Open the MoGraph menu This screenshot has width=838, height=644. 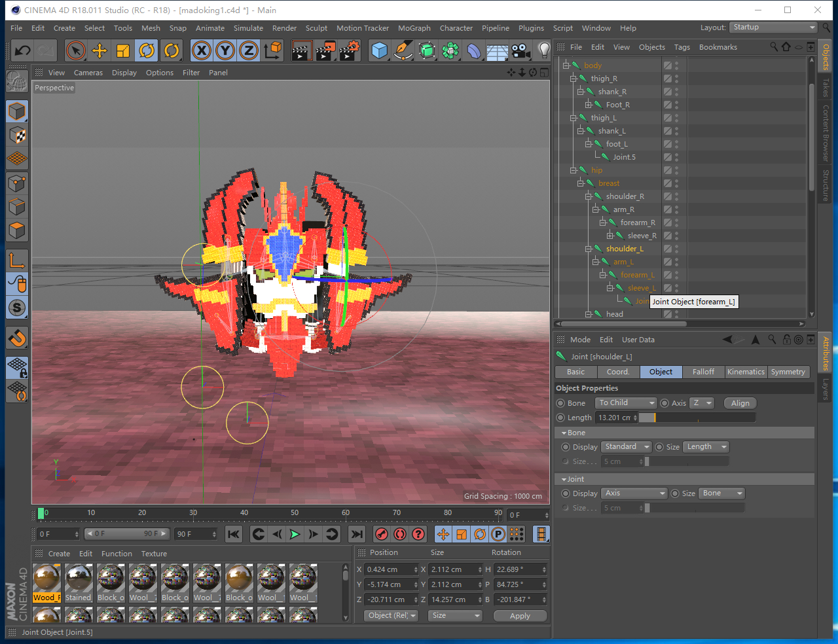click(x=414, y=28)
